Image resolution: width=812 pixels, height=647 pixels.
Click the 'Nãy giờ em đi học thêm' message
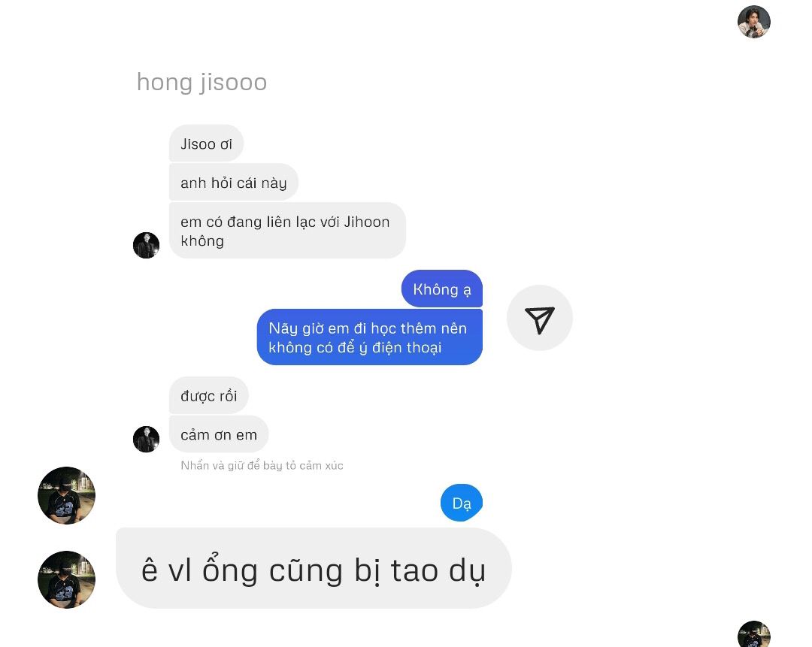coord(370,337)
